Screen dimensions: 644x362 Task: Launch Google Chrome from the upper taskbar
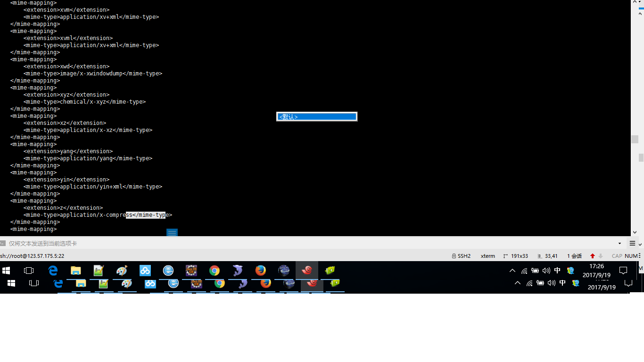tap(215, 271)
